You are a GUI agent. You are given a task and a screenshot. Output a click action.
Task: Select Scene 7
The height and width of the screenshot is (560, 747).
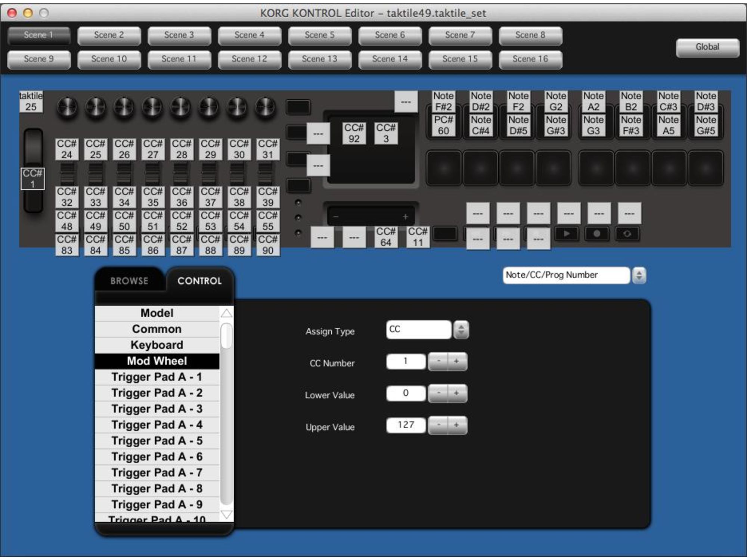(460, 35)
